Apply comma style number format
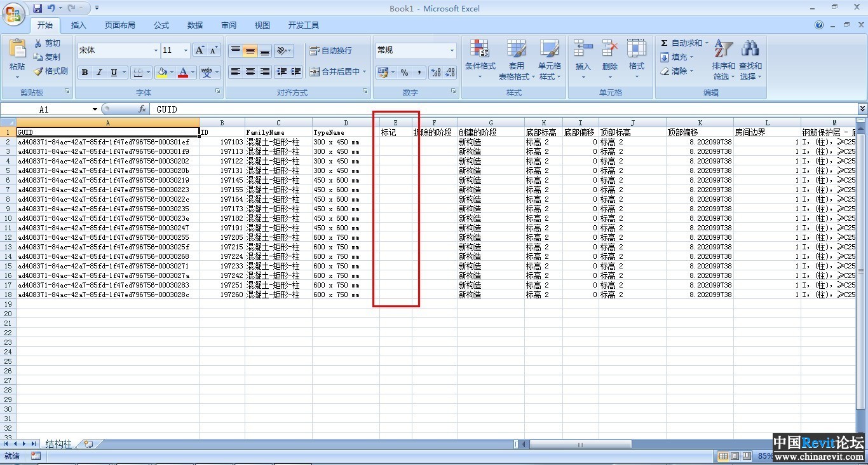Viewport: 868px width, 465px height. [419, 73]
